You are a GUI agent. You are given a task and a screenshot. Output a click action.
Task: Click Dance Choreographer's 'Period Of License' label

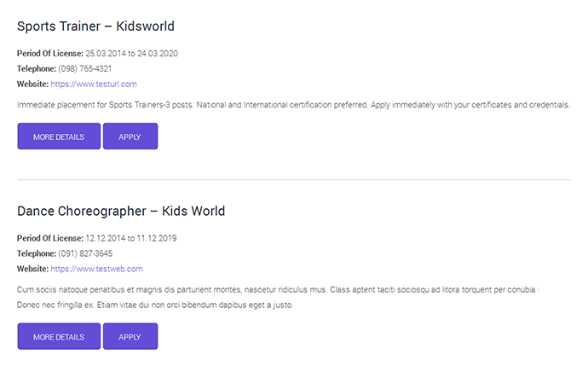tap(50, 238)
